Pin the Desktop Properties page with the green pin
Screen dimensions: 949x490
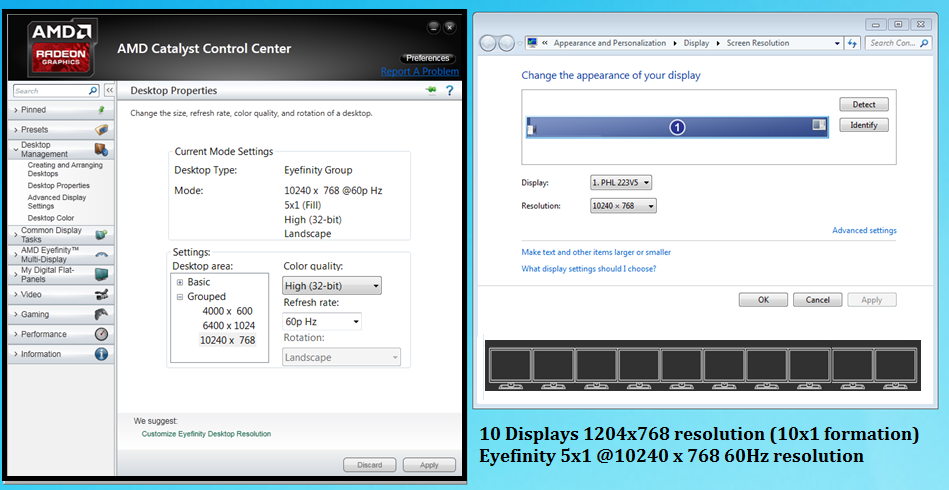431,90
